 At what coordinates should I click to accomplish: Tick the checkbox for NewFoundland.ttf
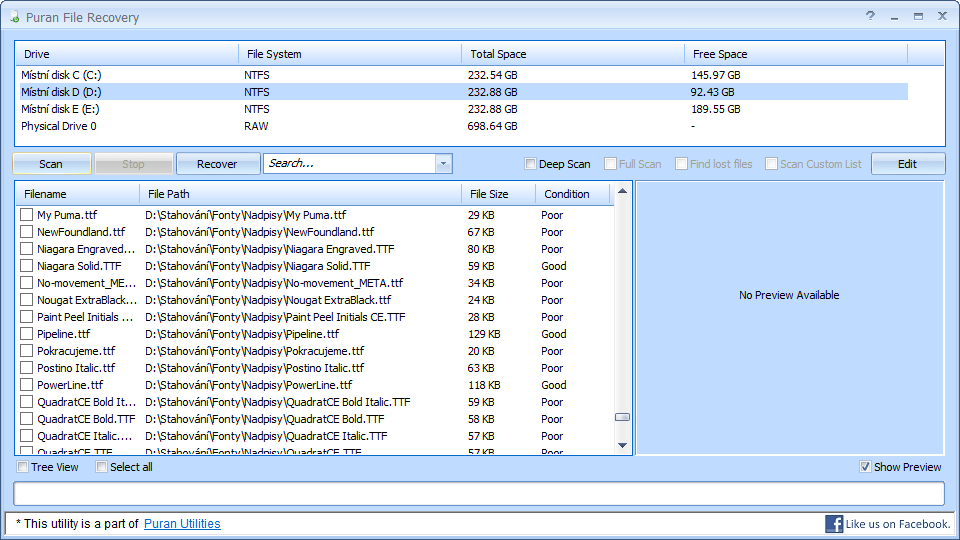click(x=26, y=232)
